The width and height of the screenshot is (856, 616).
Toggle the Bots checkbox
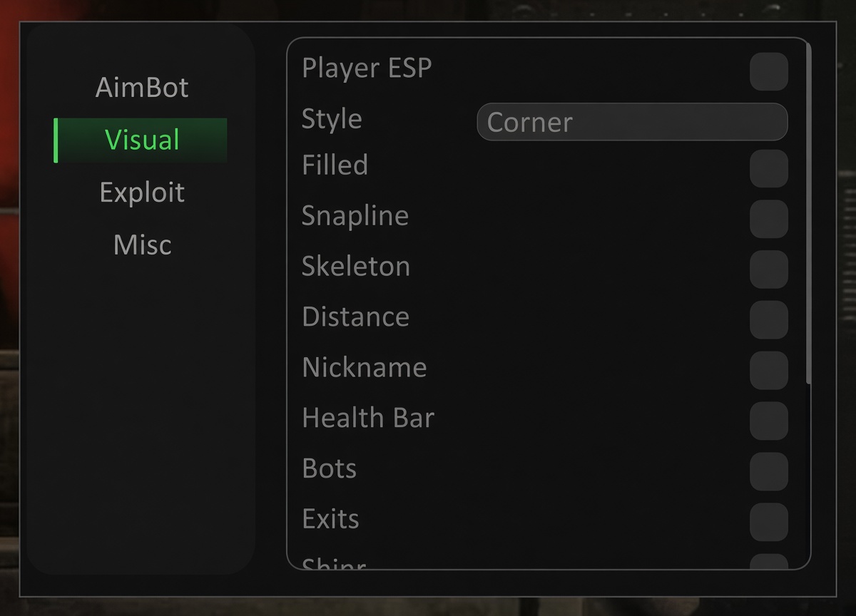(769, 471)
